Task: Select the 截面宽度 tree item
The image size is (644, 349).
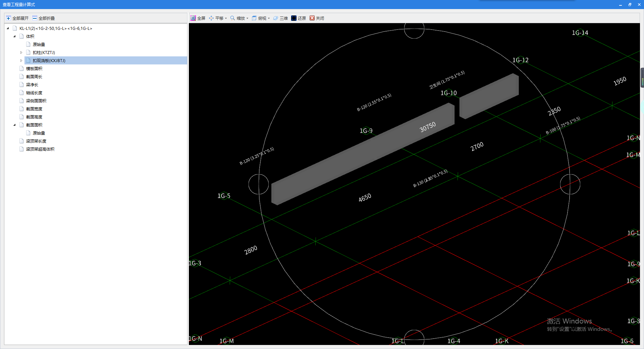Action: click(x=34, y=109)
